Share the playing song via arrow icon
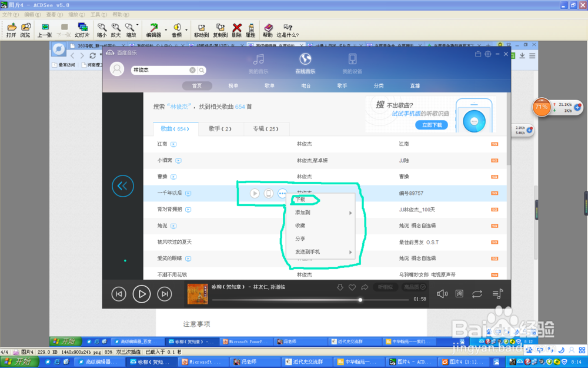Screen dimensions: 588x368 point(365,287)
